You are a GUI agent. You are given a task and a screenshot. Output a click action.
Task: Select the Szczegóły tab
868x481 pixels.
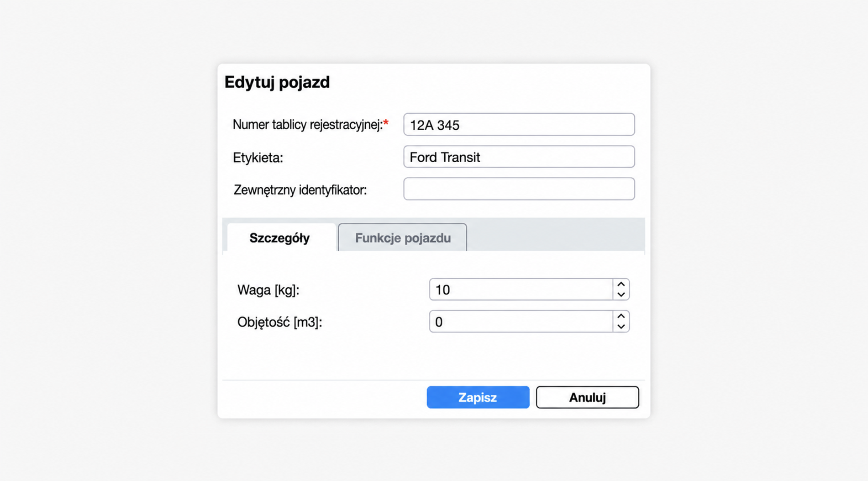(281, 238)
